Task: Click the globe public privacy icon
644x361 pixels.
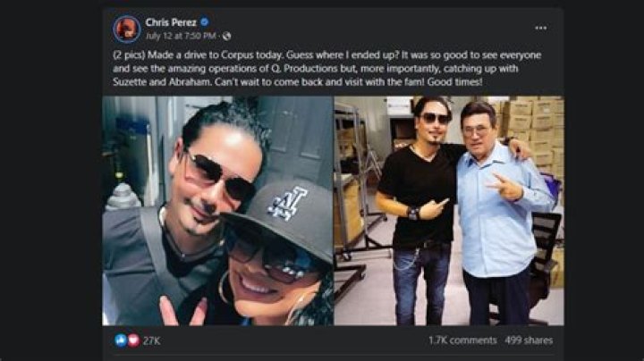Action: coord(226,36)
